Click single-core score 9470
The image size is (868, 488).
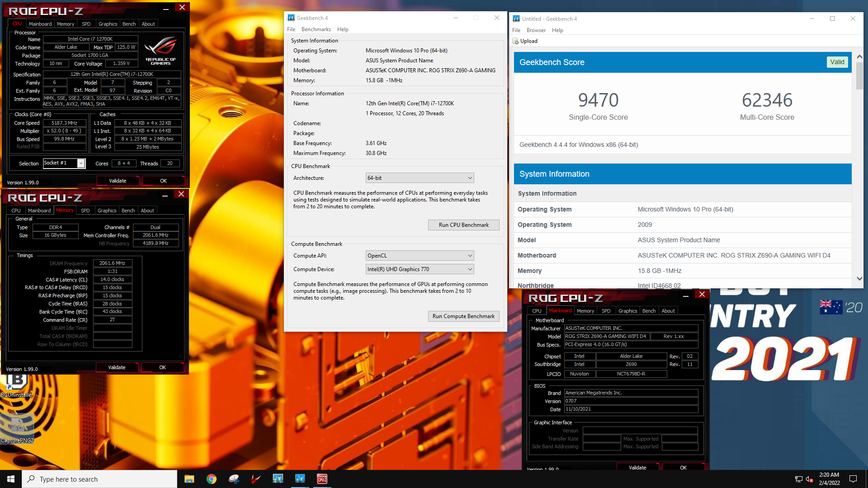click(598, 100)
